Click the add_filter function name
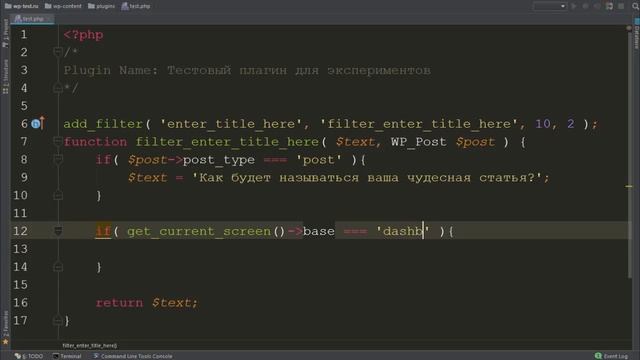640x360 pixels. 103,124
